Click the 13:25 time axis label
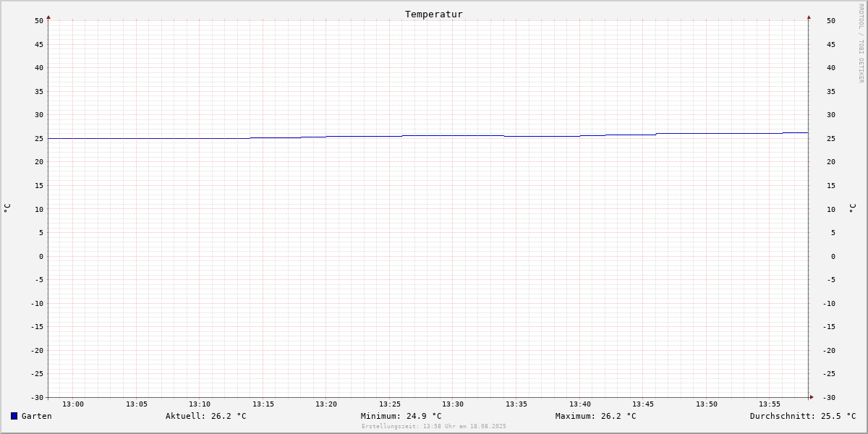The height and width of the screenshot is (434, 868). [x=390, y=404]
